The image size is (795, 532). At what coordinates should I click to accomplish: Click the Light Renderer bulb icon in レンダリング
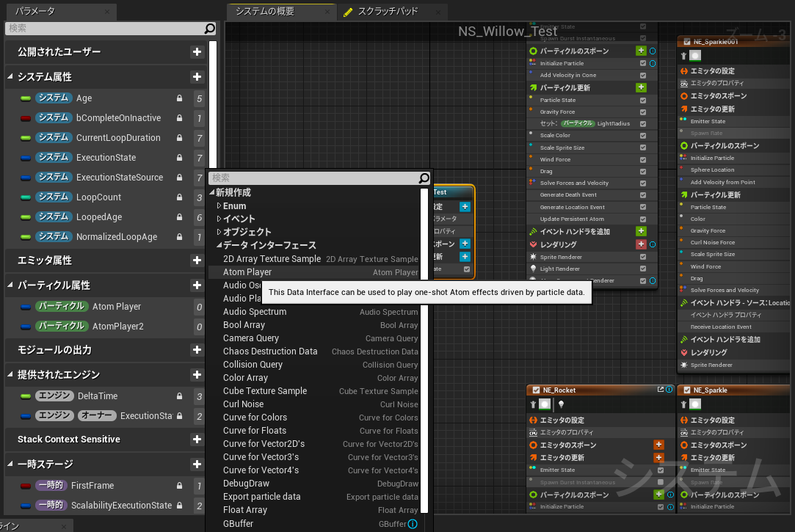(x=533, y=269)
